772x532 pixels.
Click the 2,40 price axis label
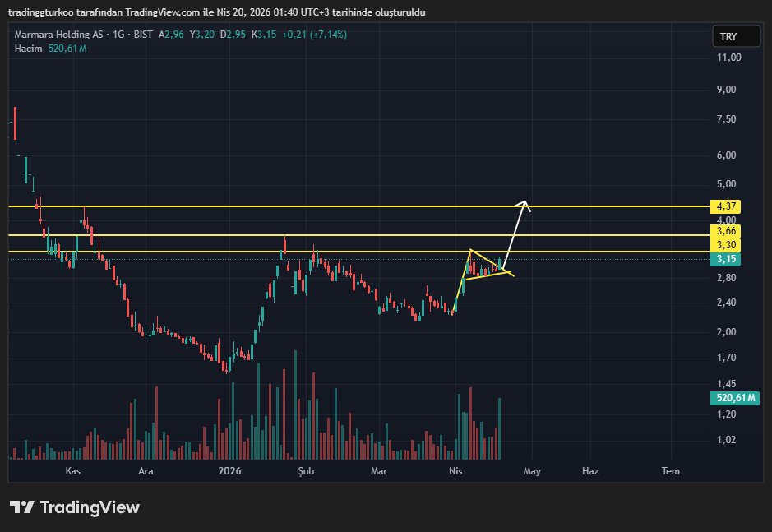click(x=726, y=303)
